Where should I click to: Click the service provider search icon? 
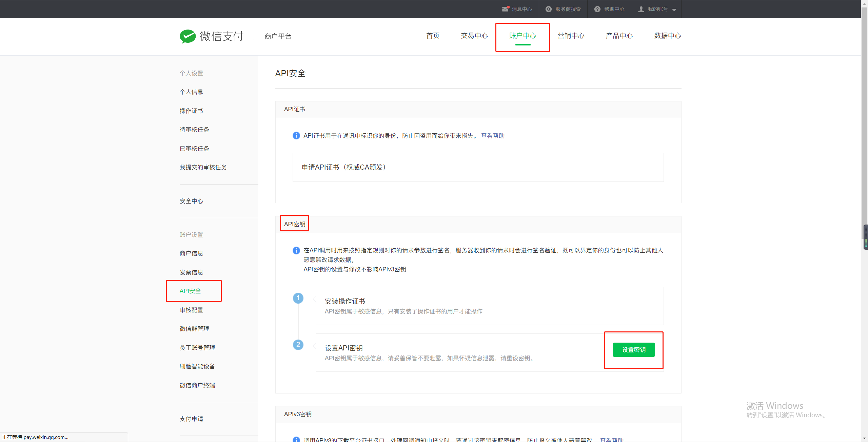point(549,9)
